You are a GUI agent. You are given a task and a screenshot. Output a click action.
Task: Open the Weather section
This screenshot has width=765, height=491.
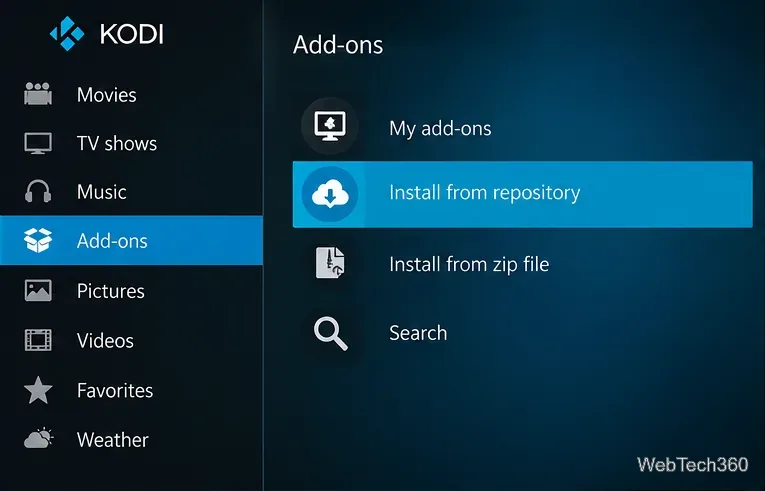(131, 439)
